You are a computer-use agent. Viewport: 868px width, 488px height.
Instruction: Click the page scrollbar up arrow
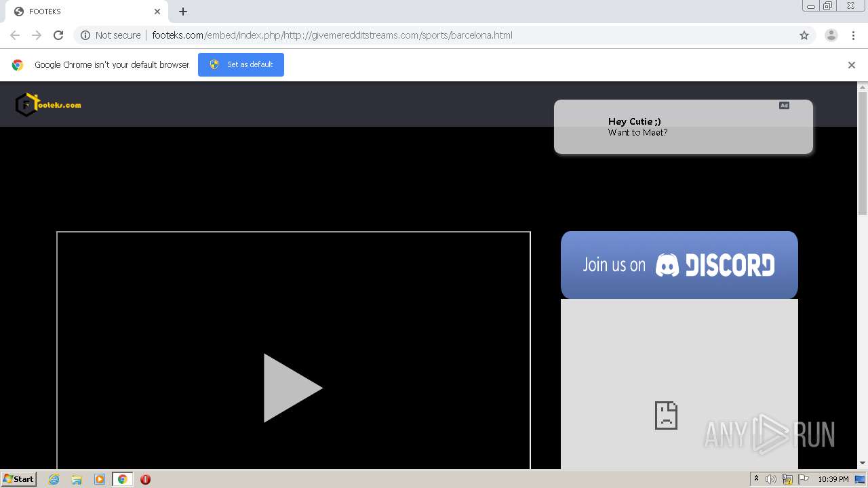(863, 87)
